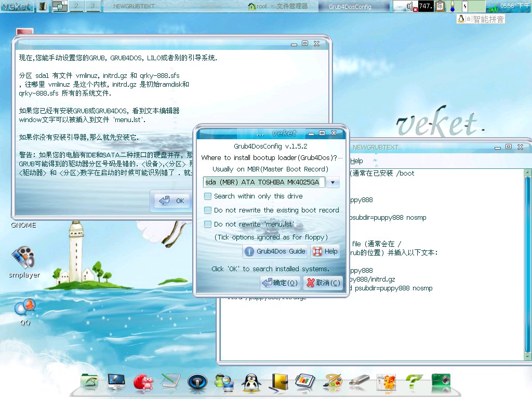Confirm with the 确定(O) button
The width and height of the screenshot is (532, 399).
pos(280,283)
